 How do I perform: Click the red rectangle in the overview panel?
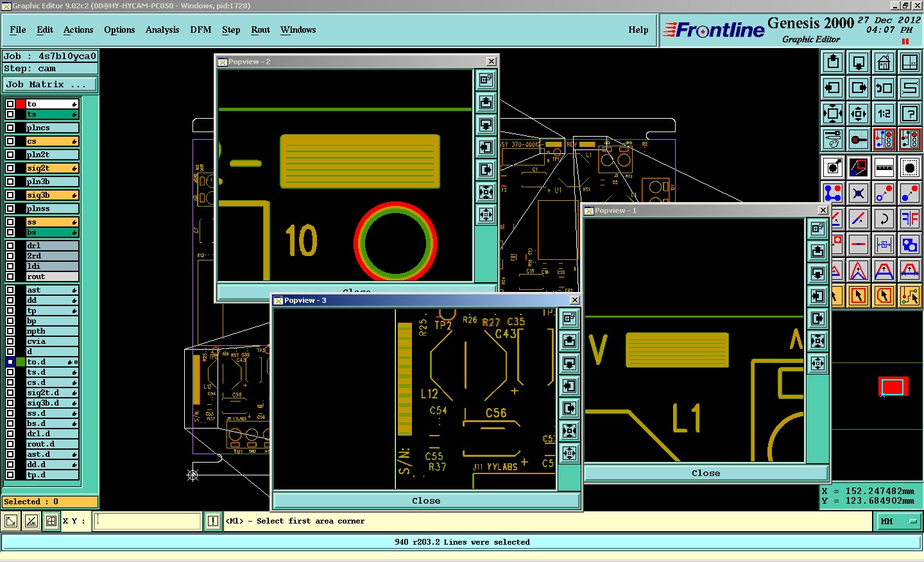893,386
